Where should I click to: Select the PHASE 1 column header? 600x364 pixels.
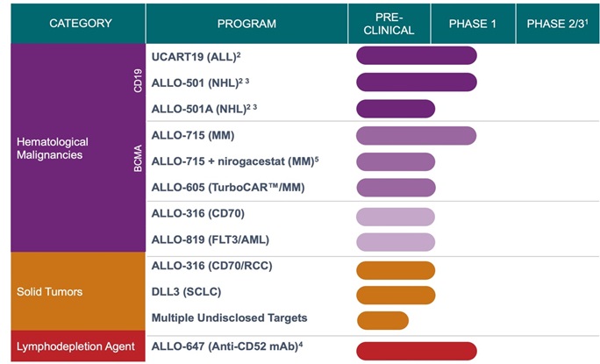[472, 24]
